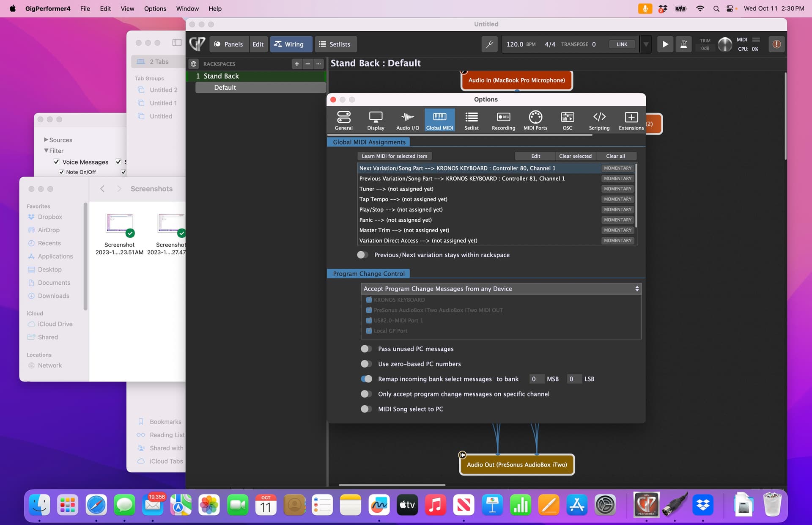
Task: Click the metronome icon
Action: pyautogui.click(x=683, y=44)
